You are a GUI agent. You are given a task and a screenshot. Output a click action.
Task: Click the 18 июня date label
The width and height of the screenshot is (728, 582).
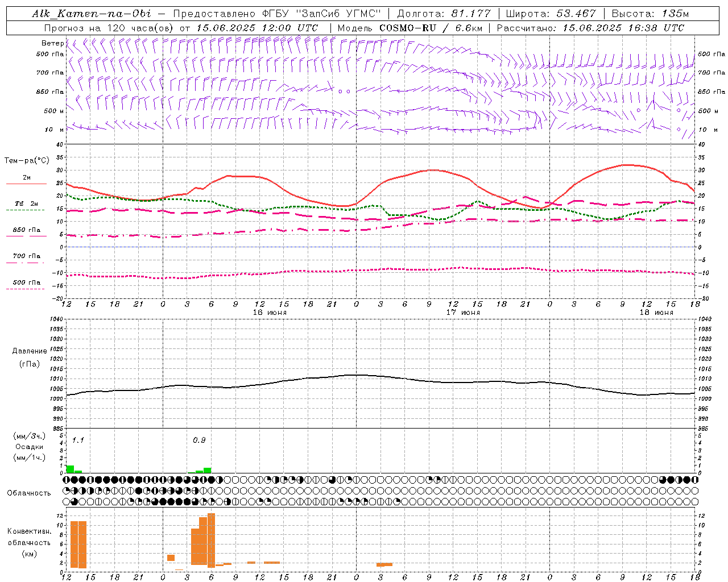(656, 313)
